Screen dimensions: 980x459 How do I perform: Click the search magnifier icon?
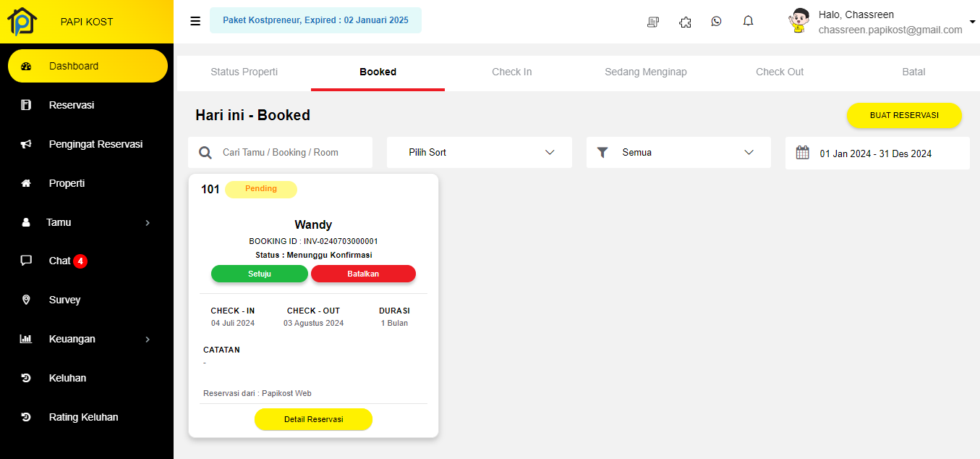point(205,153)
